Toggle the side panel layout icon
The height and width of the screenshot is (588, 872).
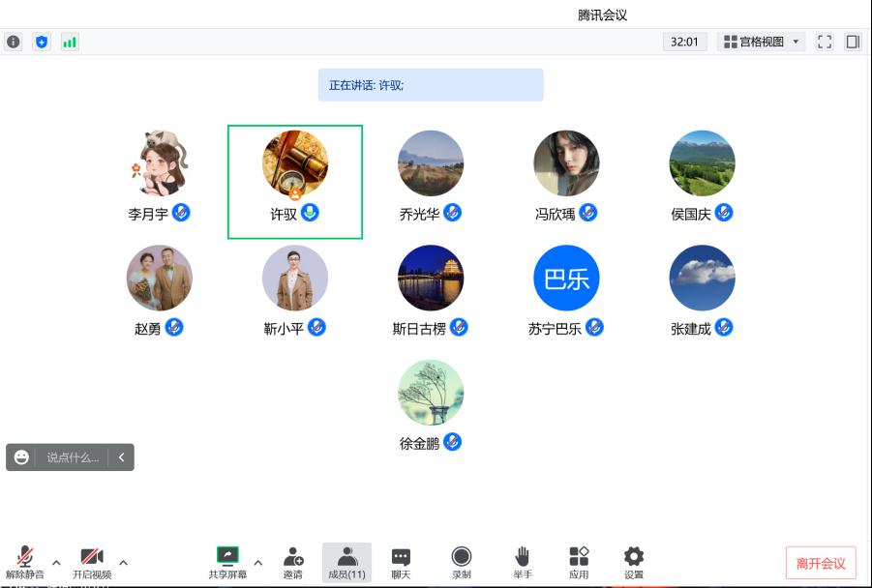tap(853, 42)
